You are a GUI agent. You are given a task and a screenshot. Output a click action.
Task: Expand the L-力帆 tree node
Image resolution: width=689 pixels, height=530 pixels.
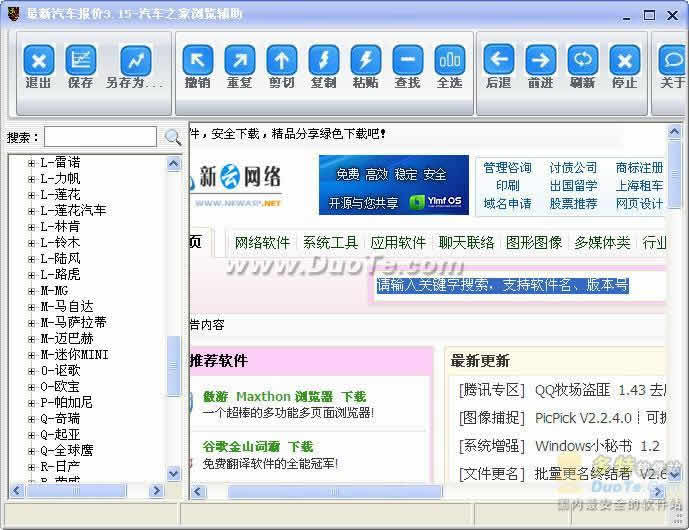[x=31, y=179]
